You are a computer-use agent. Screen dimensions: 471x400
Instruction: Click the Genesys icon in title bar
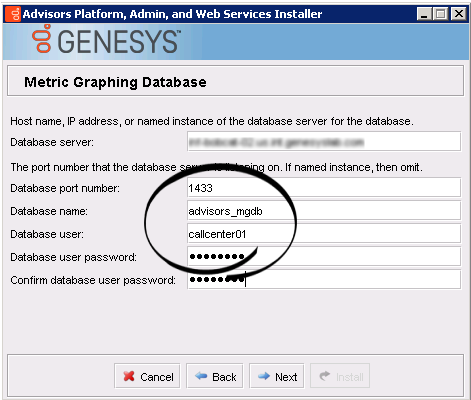pyautogui.click(x=13, y=14)
